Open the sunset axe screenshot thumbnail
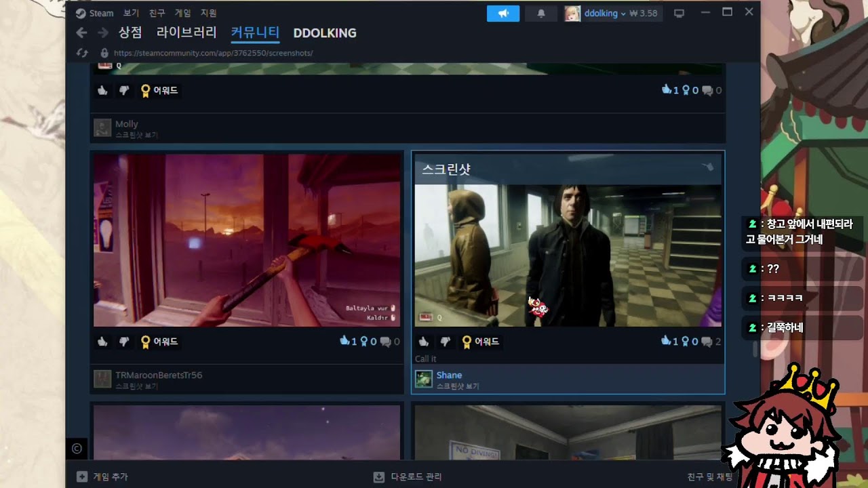Screen dimensions: 868x488 click(247, 240)
